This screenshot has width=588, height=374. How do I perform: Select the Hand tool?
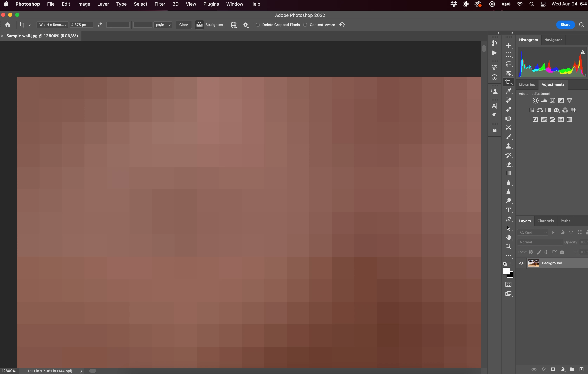pyautogui.click(x=508, y=237)
